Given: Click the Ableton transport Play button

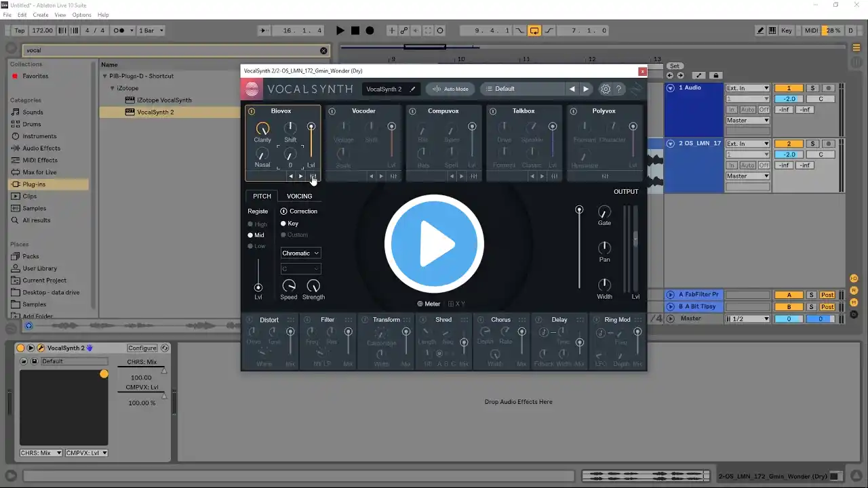Looking at the screenshot, I should pyautogui.click(x=340, y=30).
